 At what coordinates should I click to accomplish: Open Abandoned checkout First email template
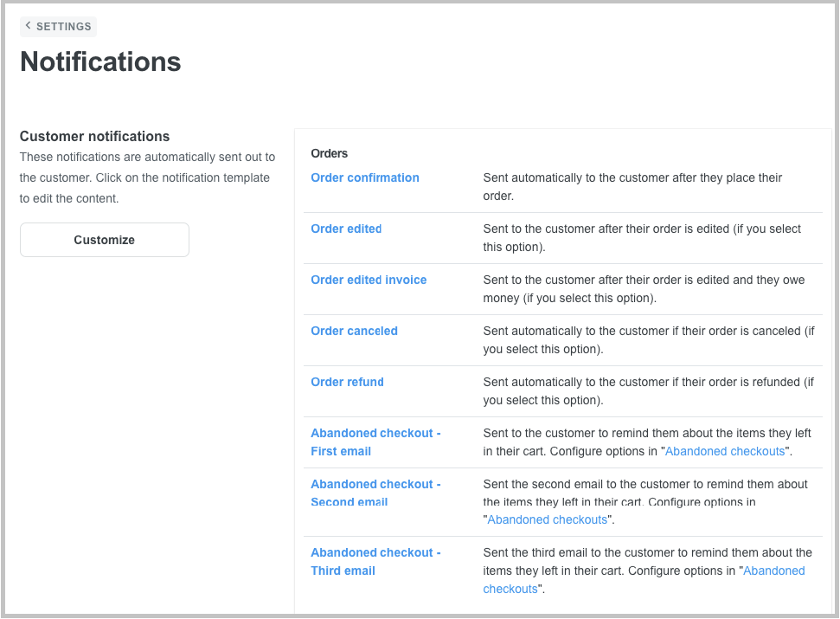point(375,442)
